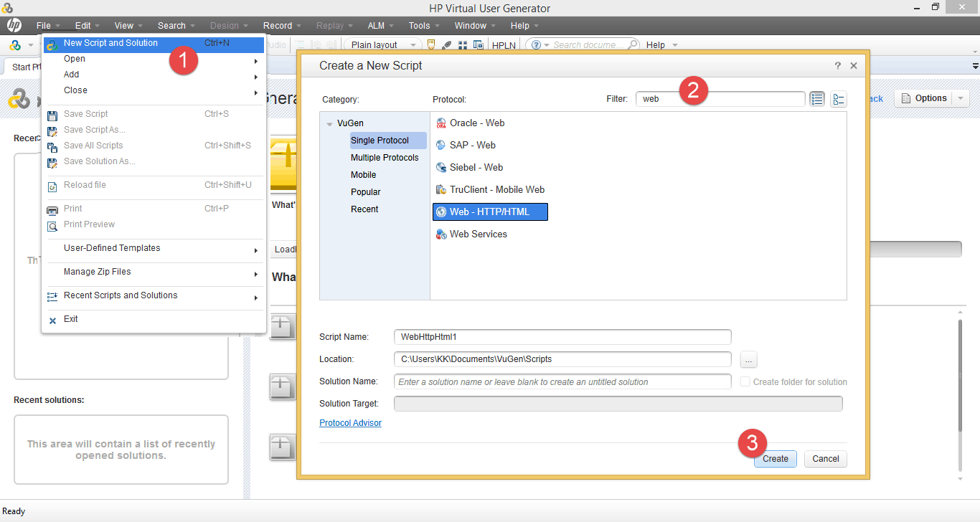Click the Oracle - Web protocol icon
980x522 pixels.
441,123
